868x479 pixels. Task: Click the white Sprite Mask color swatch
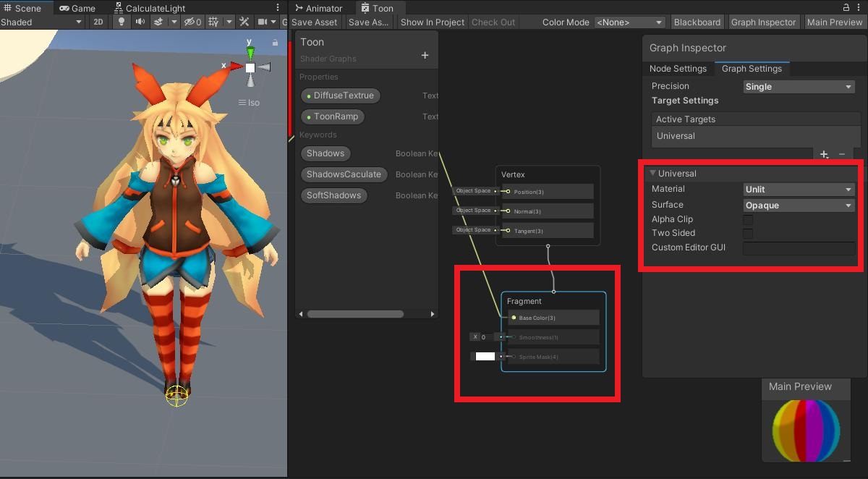[485, 357]
